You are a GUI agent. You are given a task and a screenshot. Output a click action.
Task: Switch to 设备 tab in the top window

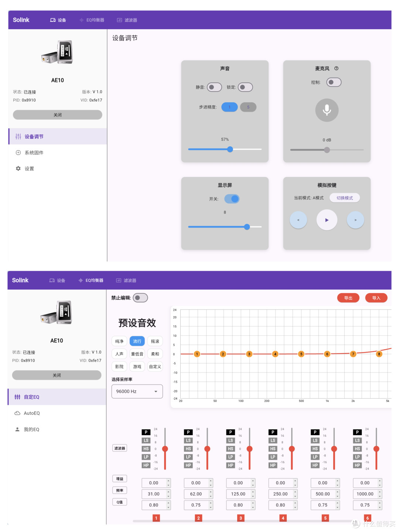pos(58,20)
